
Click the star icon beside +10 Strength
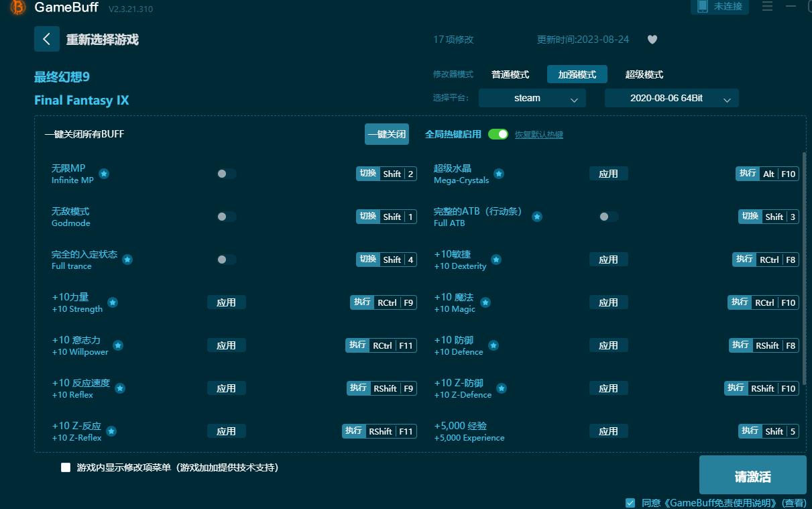113,302
